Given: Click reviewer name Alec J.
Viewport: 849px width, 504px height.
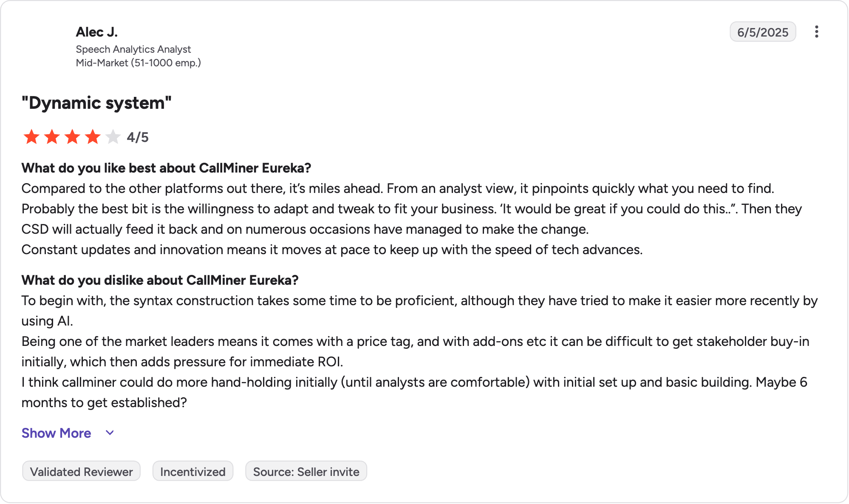Looking at the screenshot, I should pos(97,32).
